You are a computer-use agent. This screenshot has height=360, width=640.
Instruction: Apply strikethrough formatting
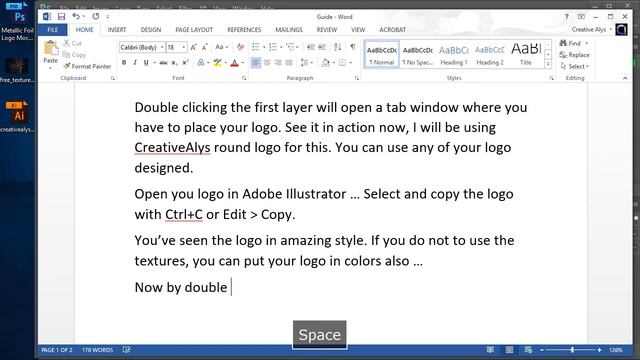pyautogui.click(x=163, y=63)
